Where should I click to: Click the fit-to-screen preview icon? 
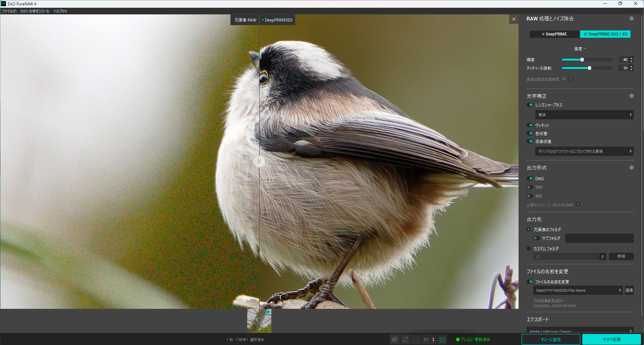(x=405, y=340)
